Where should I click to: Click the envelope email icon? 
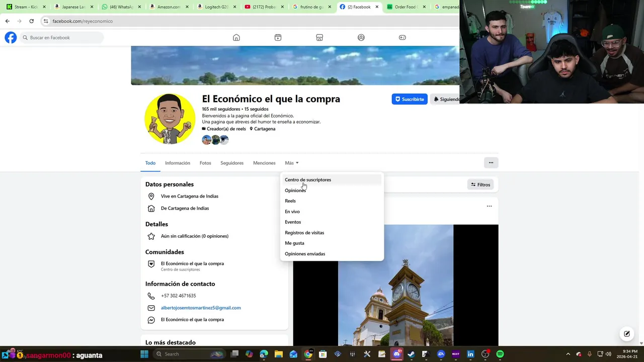pyautogui.click(x=151, y=308)
